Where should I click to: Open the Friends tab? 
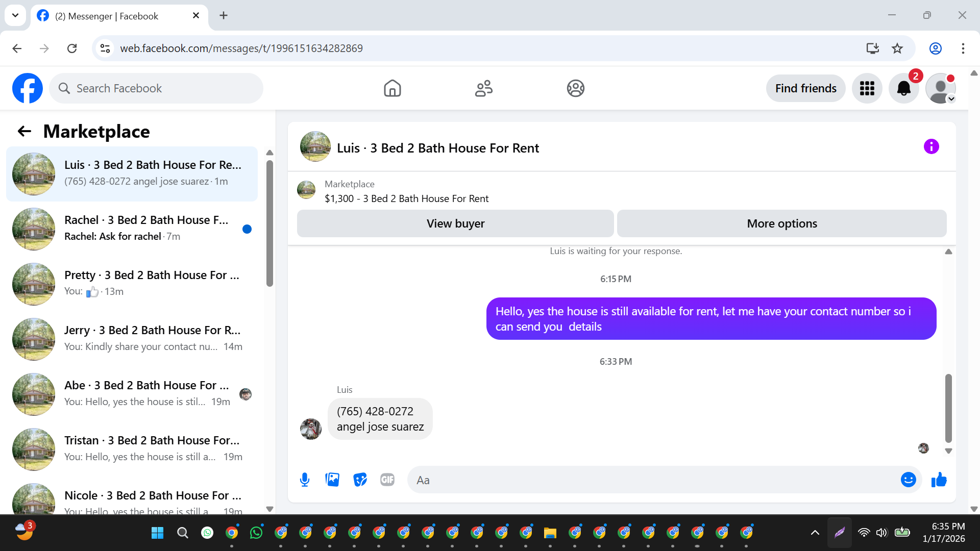pyautogui.click(x=483, y=89)
